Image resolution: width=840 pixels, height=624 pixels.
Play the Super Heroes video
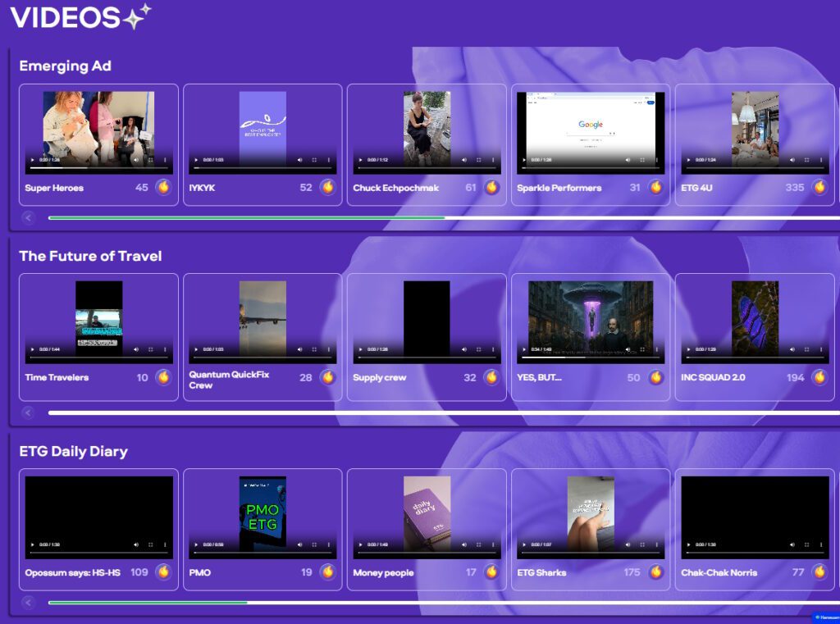coord(32,160)
